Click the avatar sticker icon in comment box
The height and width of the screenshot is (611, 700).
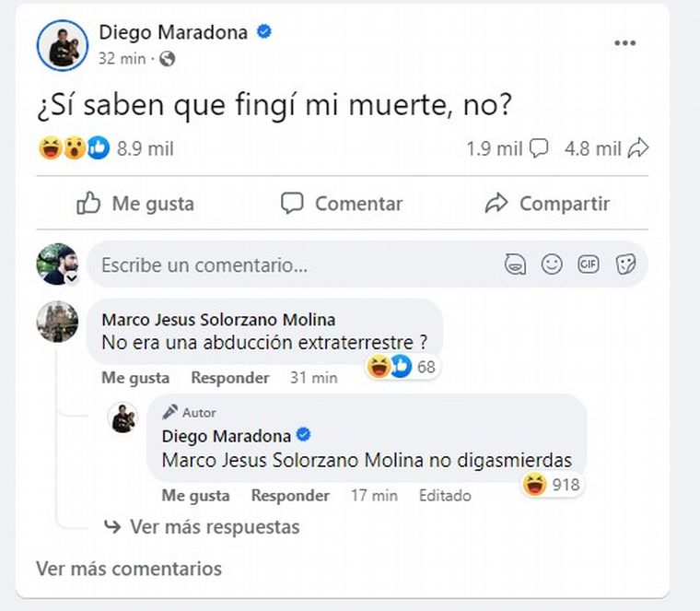tap(516, 265)
